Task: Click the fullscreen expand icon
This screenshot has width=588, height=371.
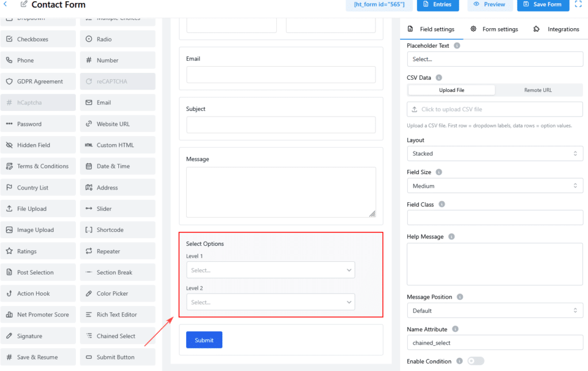Action: pos(578,4)
